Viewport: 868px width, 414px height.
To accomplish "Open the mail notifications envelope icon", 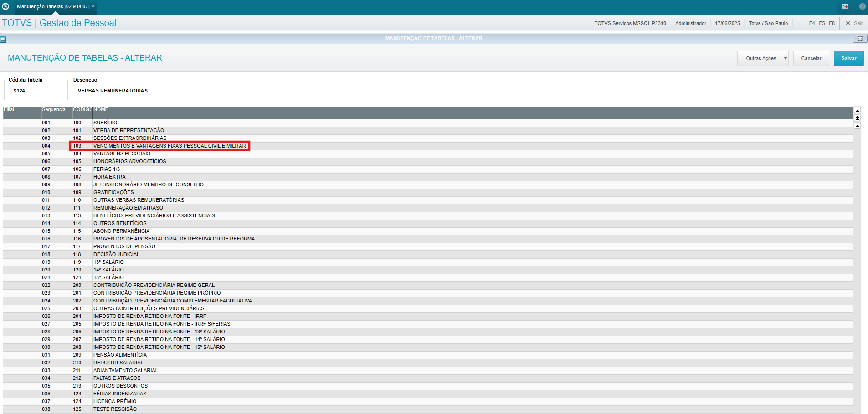I will (845, 6).
